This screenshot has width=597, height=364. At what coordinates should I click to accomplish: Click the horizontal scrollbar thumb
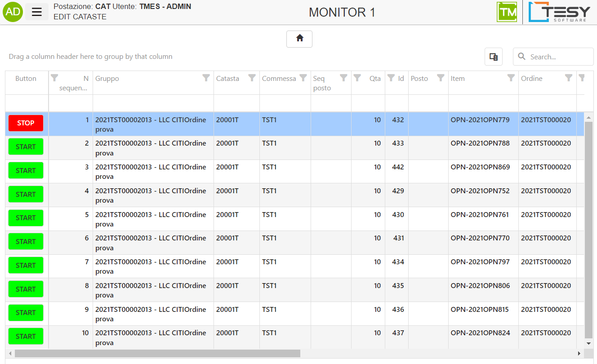[x=157, y=354]
